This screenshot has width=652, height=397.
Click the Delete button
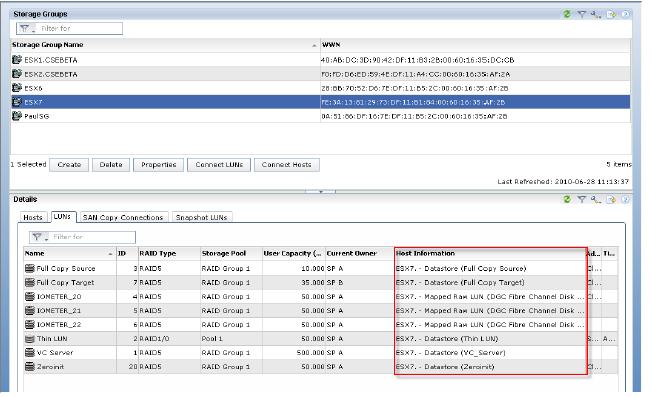(x=111, y=165)
